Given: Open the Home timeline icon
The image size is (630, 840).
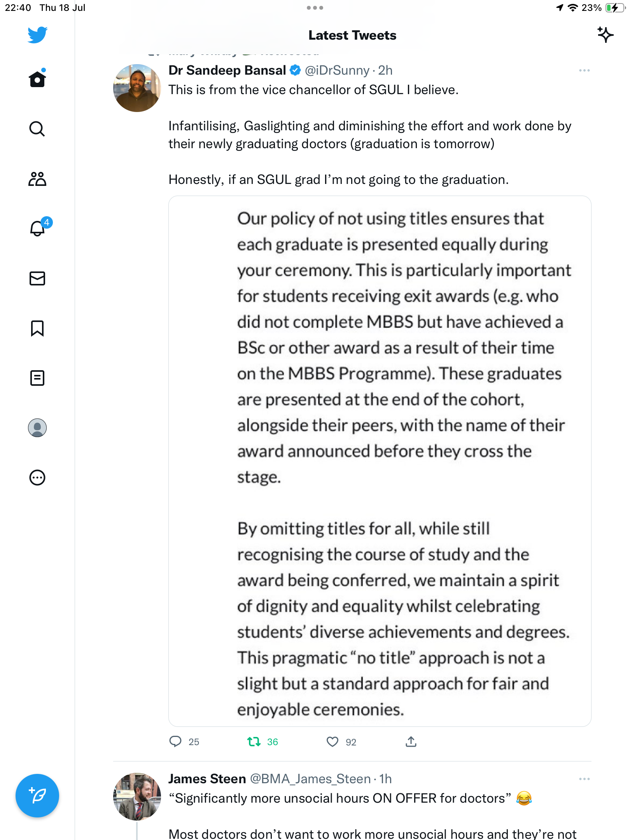Looking at the screenshot, I should tap(37, 79).
